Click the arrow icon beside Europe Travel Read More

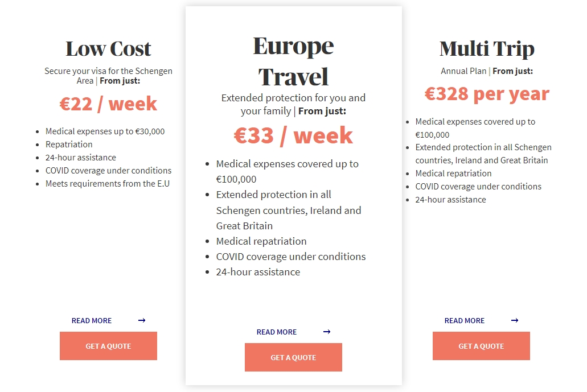pyautogui.click(x=327, y=332)
